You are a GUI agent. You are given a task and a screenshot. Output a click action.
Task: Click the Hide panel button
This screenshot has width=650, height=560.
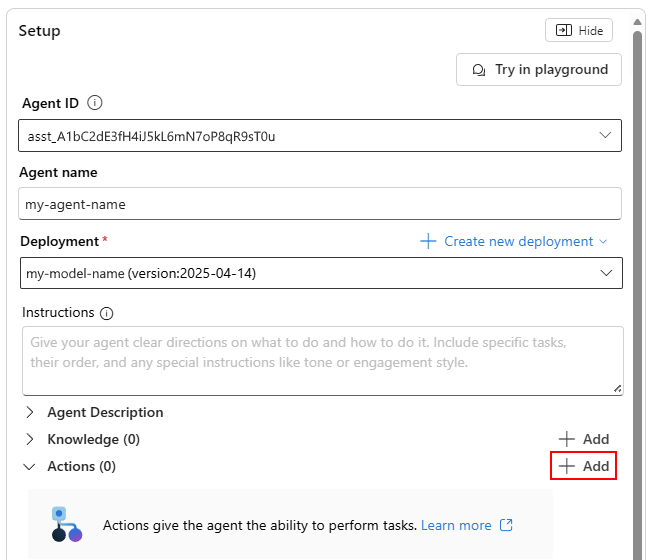[x=579, y=30]
